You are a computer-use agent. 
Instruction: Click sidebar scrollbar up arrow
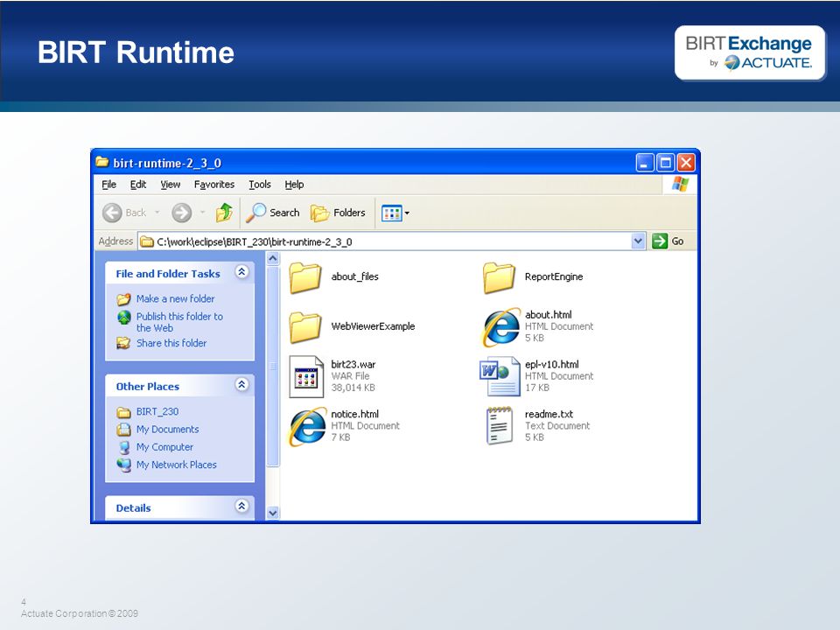(273, 259)
